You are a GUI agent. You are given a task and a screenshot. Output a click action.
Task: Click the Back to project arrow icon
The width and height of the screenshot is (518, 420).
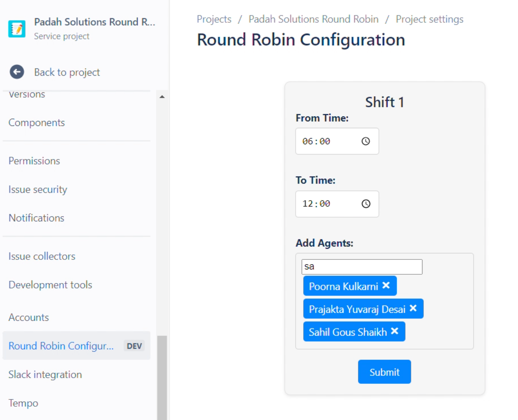[17, 72]
